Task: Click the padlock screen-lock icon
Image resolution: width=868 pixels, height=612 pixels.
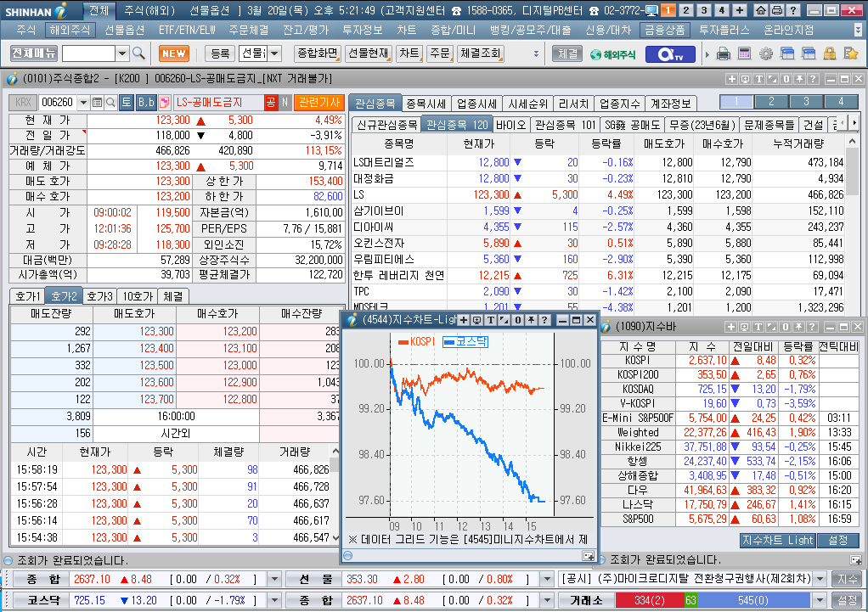Action: coord(829,53)
